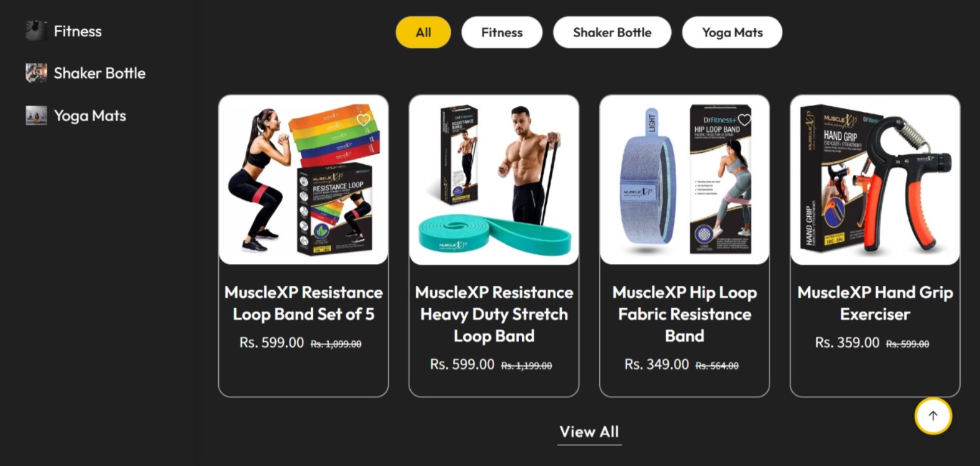Screen dimensions: 980x466
Task: Choose the Yoga Mats filter pill
Action: coord(732,32)
